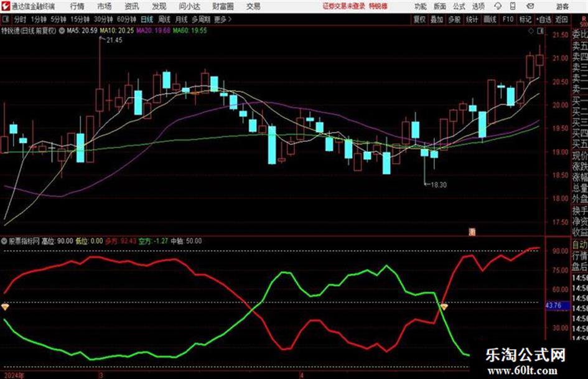The height and width of the screenshot is (379, 588).
Task: Click the red 特锐德 stock name in title bar
Action: point(378,6)
